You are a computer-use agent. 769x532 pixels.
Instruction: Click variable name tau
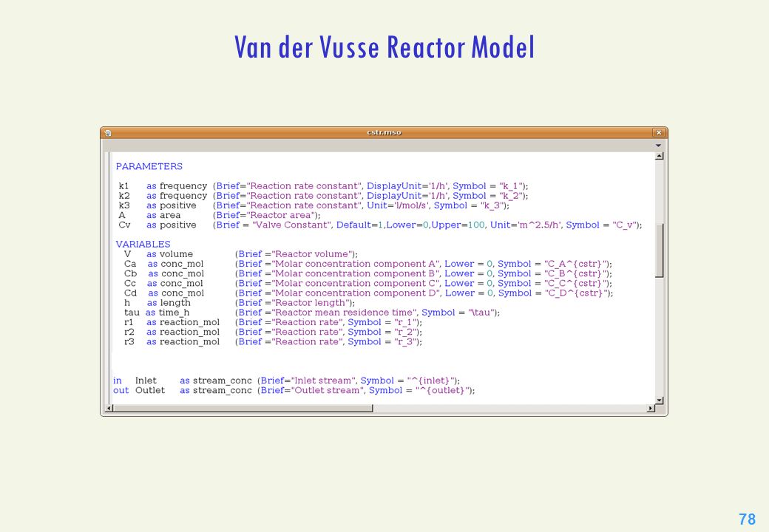pos(132,313)
